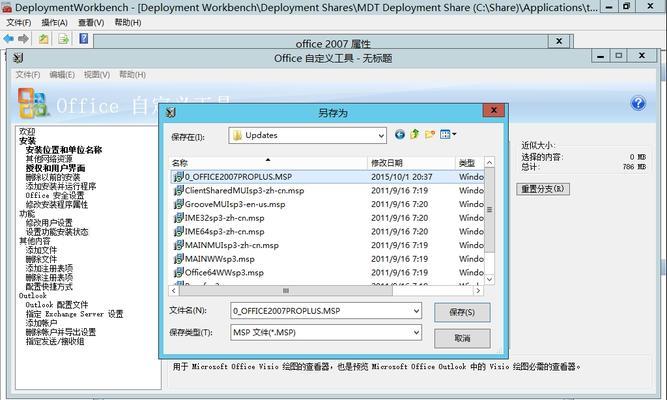
Task: Click icon of ClientSharedMUIsp3-zh-cn.msp file
Action: tap(179, 191)
